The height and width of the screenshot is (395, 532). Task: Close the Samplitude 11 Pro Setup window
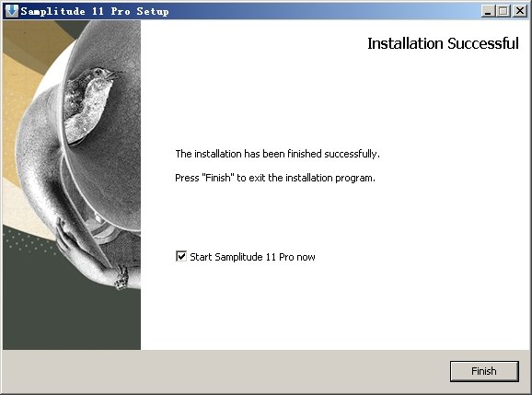[519, 11]
